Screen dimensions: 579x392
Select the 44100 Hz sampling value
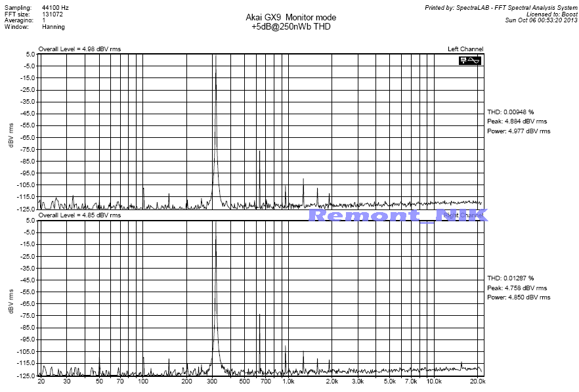click(56, 5)
